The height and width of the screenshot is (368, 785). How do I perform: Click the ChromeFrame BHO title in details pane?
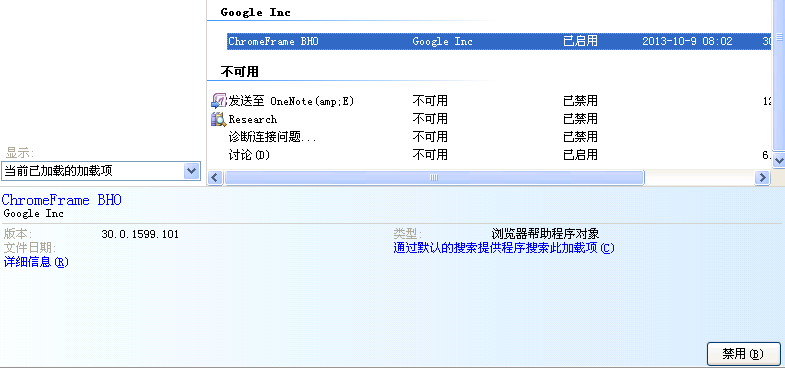tap(62, 200)
